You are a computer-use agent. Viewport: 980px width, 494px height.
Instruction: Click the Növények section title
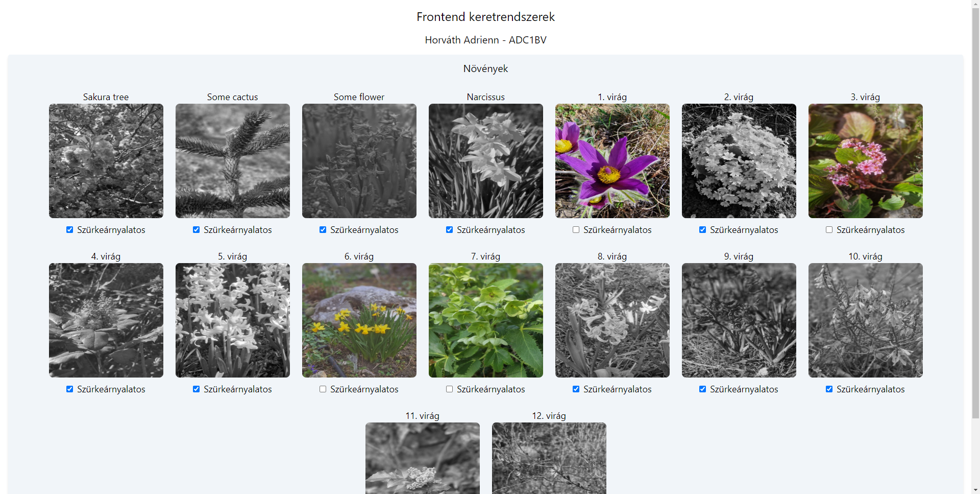coord(485,68)
